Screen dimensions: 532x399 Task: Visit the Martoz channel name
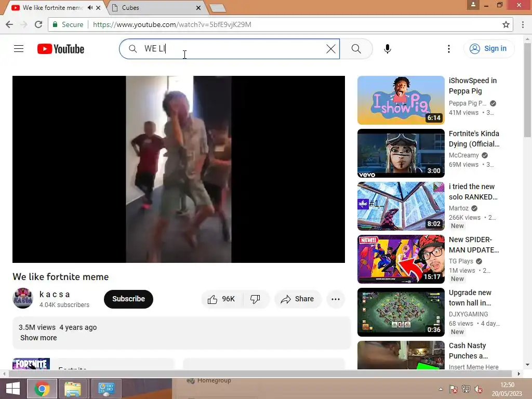[458, 208]
